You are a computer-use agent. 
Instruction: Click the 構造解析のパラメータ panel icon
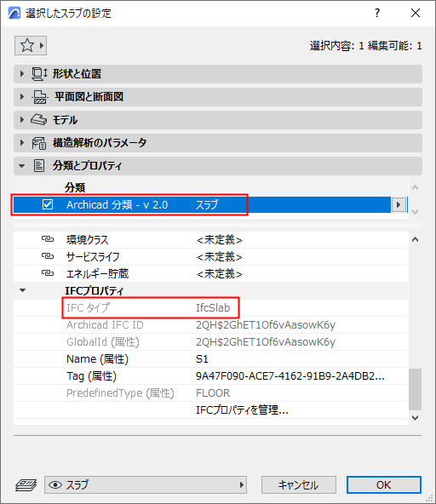point(39,143)
